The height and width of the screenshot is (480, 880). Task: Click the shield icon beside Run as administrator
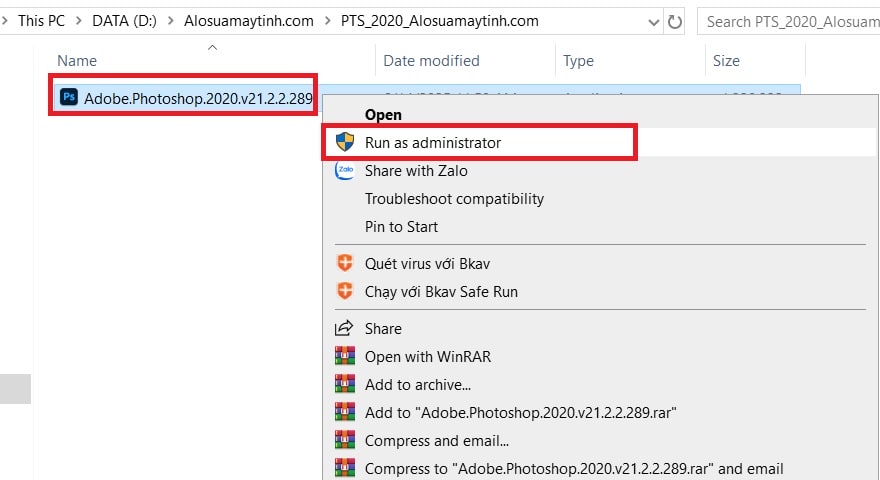point(345,142)
